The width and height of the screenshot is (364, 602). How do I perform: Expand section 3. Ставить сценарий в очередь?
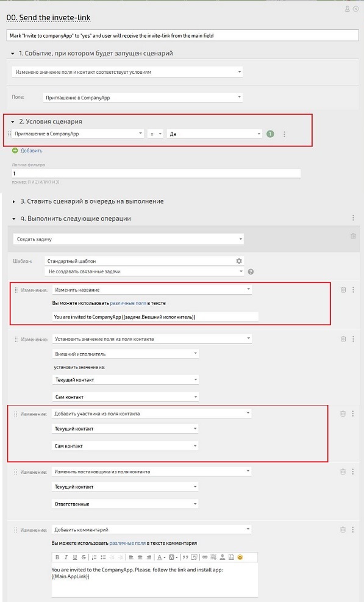click(x=14, y=201)
